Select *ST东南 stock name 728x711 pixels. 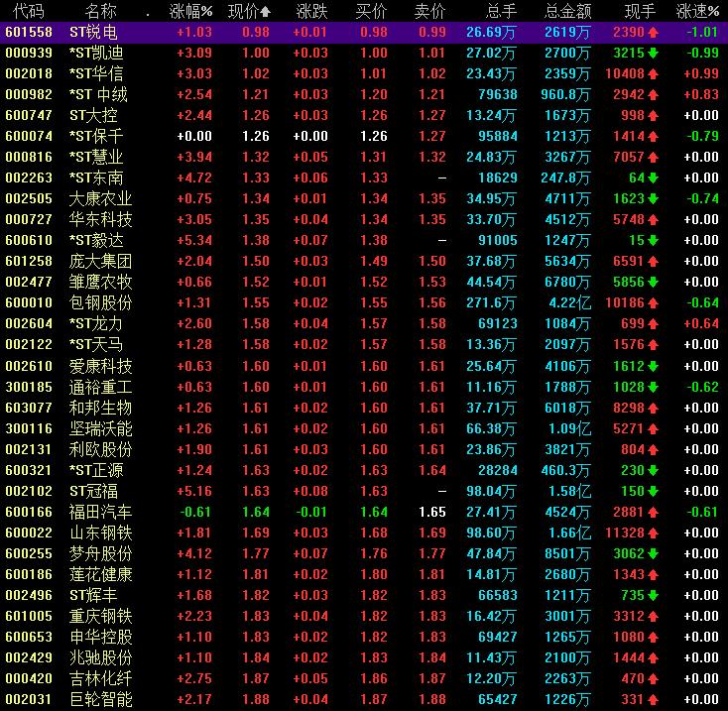[96, 178]
